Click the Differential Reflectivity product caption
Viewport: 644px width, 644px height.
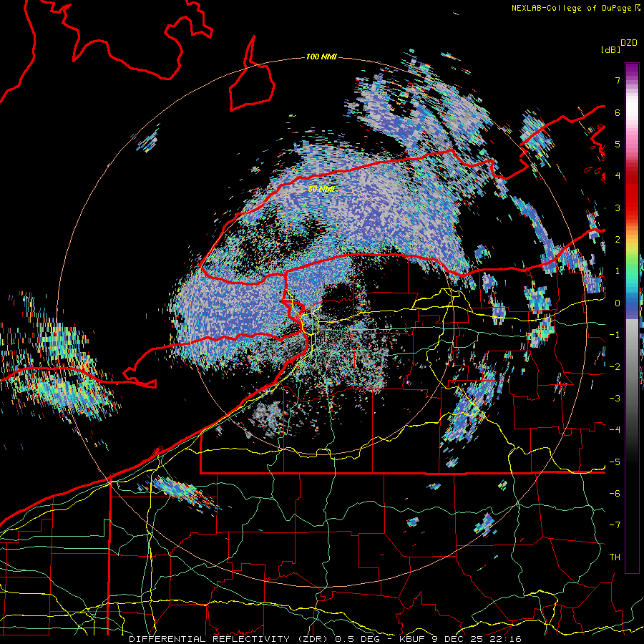point(325,639)
